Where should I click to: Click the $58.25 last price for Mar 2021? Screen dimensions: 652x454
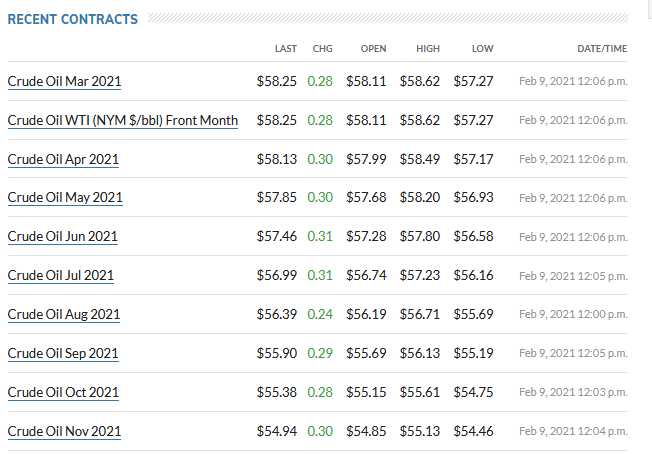277,81
